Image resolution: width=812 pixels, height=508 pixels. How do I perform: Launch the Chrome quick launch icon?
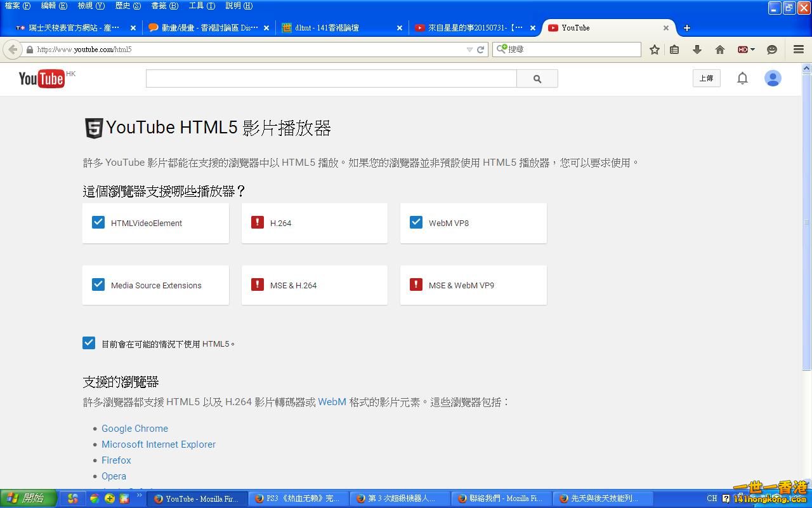[x=94, y=498]
